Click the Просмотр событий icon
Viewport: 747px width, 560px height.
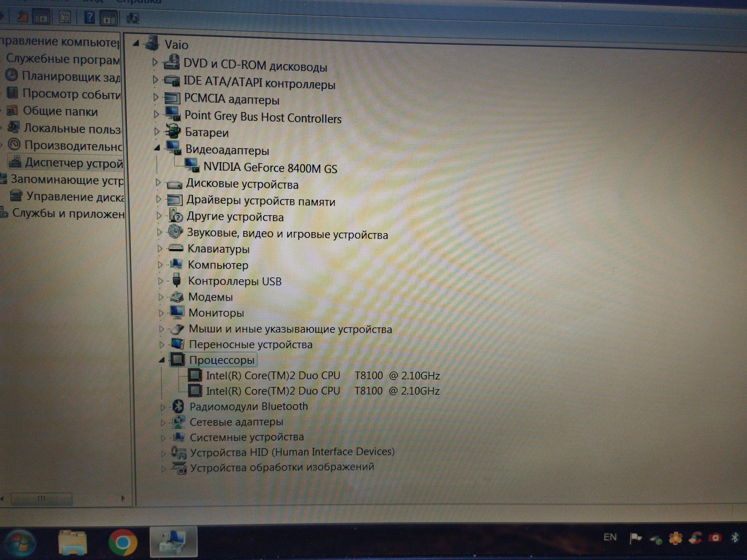[x=12, y=93]
